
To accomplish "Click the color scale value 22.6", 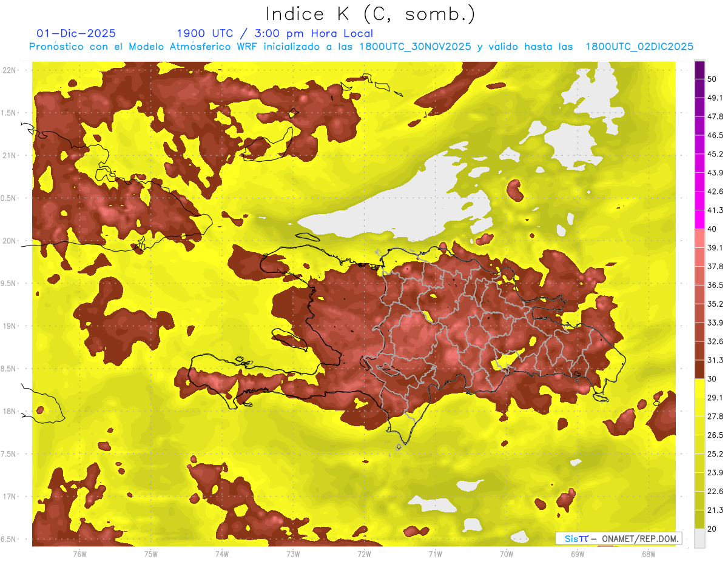I will [x=716, y=491].
